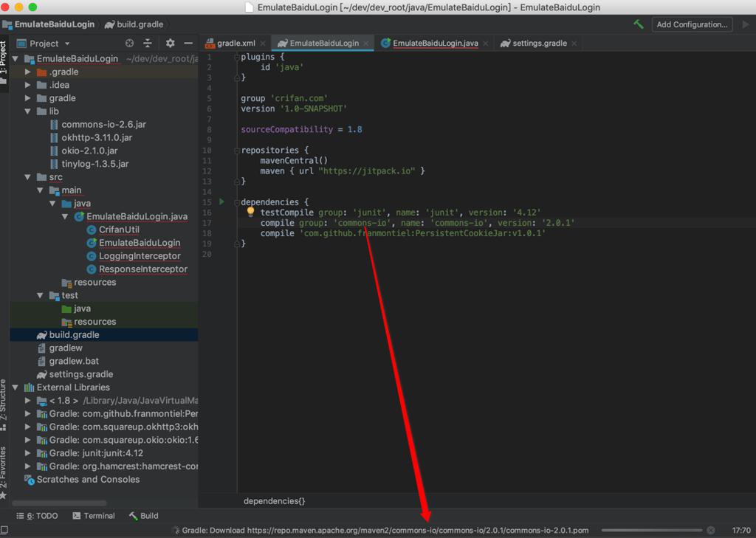Click the green run gutter arrow at dependencies
The height and width of the screenshot is (538, 756).
click(x=221, y=201)
